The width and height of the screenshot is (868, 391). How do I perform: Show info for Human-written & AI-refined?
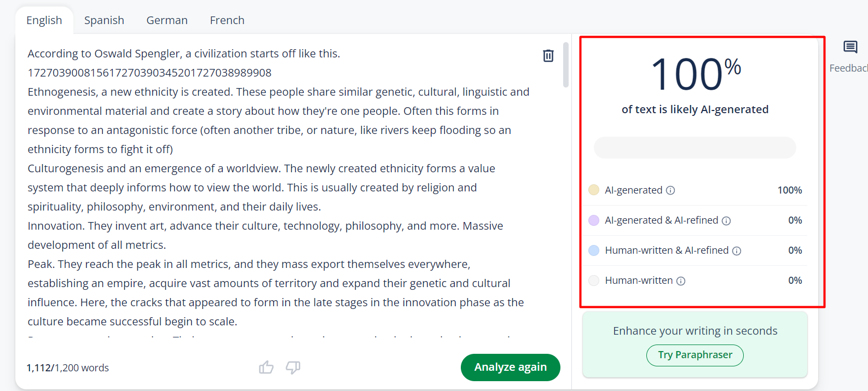coord(737,251)
